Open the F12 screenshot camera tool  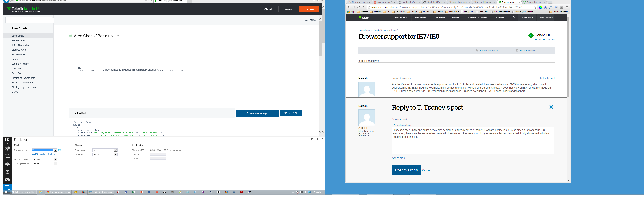click(7, 180)
